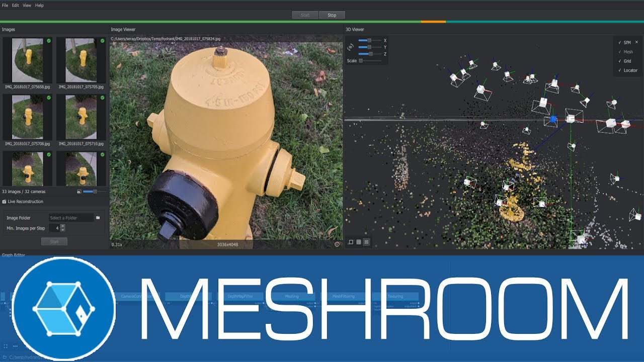Toggle Mesh visibility checkbox
This screenshot has height=362, width=644.
tap(620, 52)
